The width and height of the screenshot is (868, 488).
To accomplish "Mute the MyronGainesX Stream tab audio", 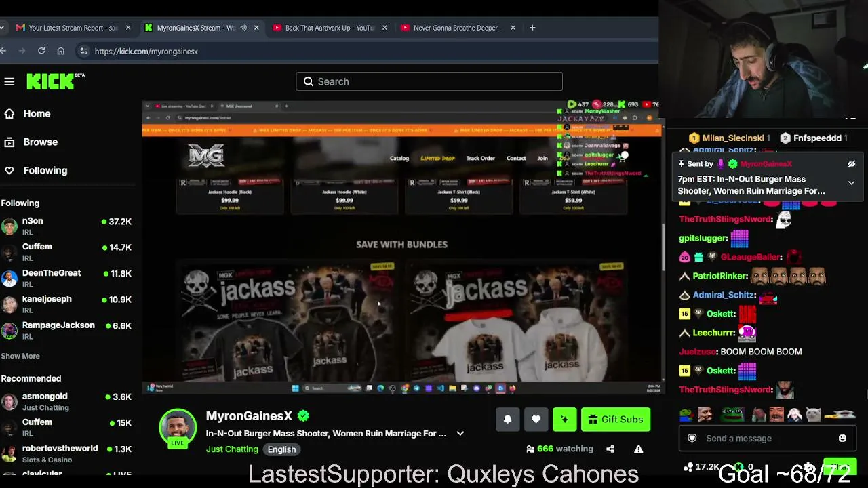I will coord(243,28).
